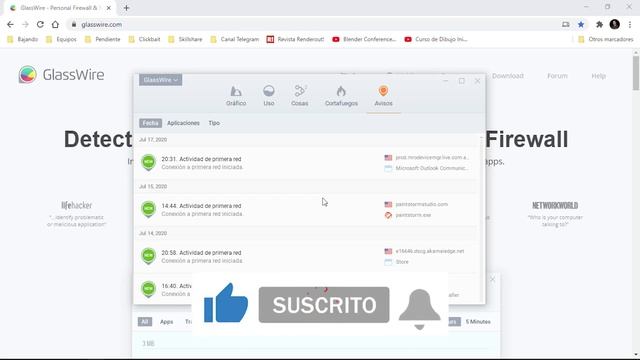Select the paintstormstudio.com host entry
This screenshot has width=640, height=360.
421,204
